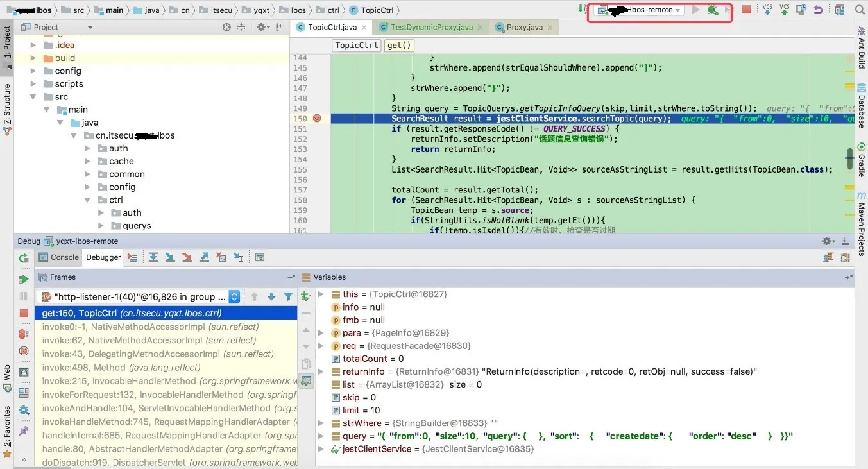868x469 pixels.
Task: Click the red Force Step Into arrow
Action: (187, 257)
